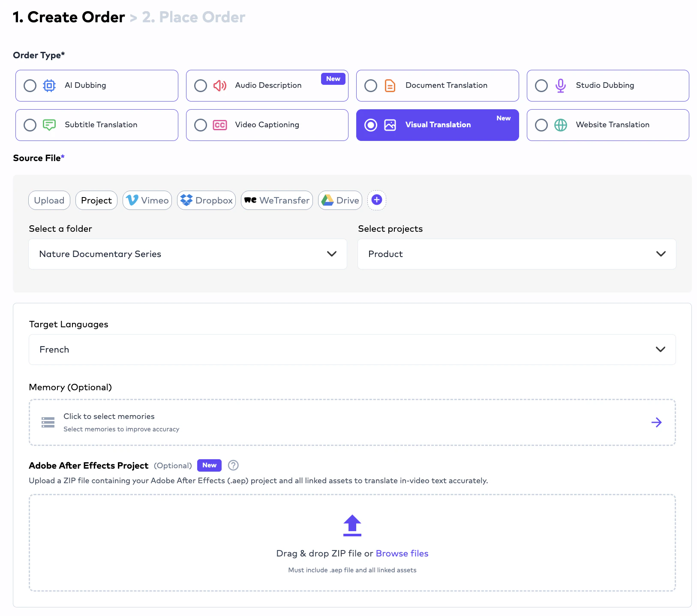The width and height of the screenshot is (697, 616).
Task: Select the Studio Dubbing radio button
Action: click(x=541, y=86)
